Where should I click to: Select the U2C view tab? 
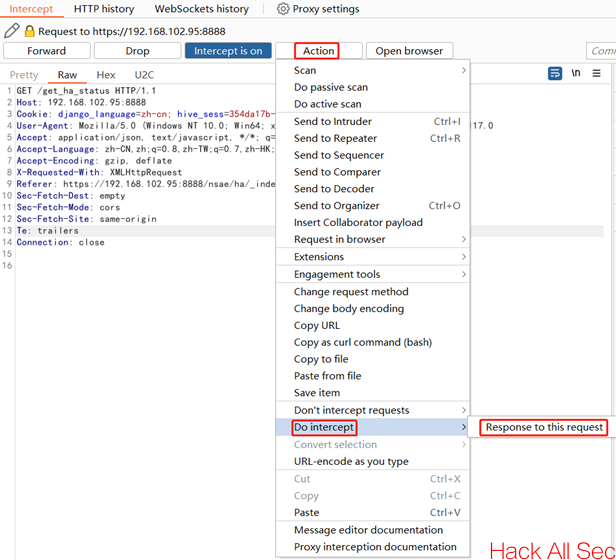coord(144,75)
